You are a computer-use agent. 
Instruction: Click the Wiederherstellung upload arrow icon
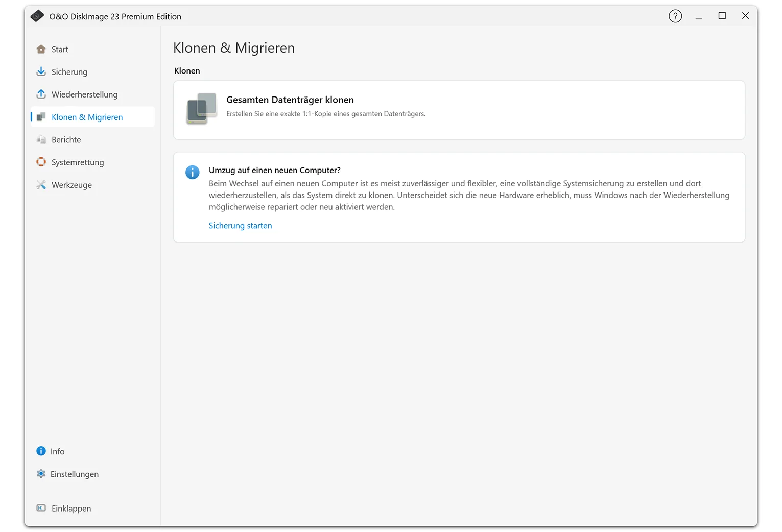[x=41, y=94]
